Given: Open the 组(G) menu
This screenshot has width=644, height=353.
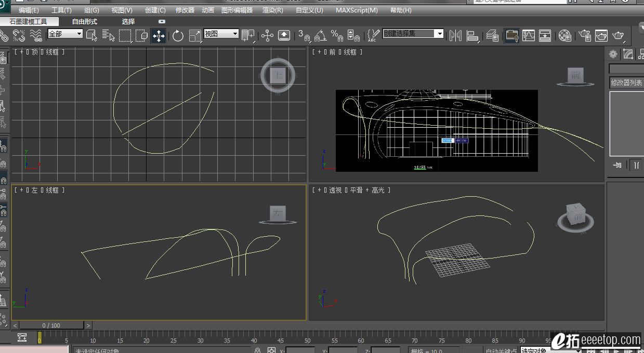Looking at the screenshot, I should click(x=92, y=10).
